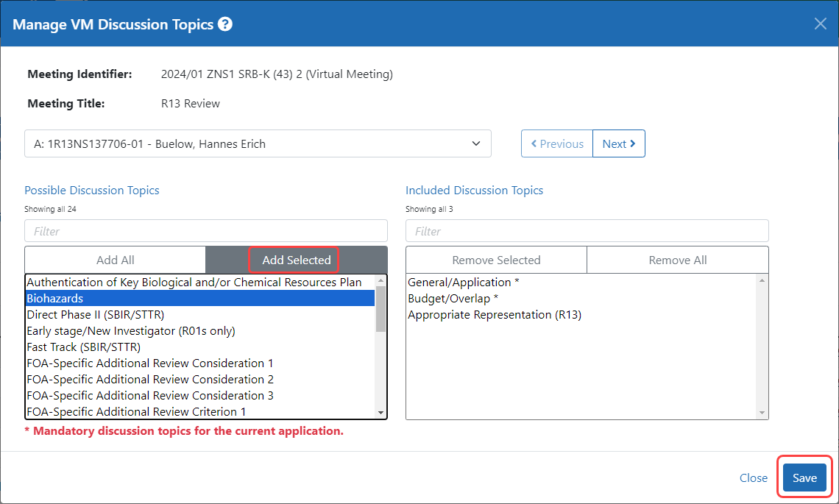This screenshot has height=504, width=839.
Task: Select Fast Track (SBIR/STTR) topic
Action: [x=200, y=347]
